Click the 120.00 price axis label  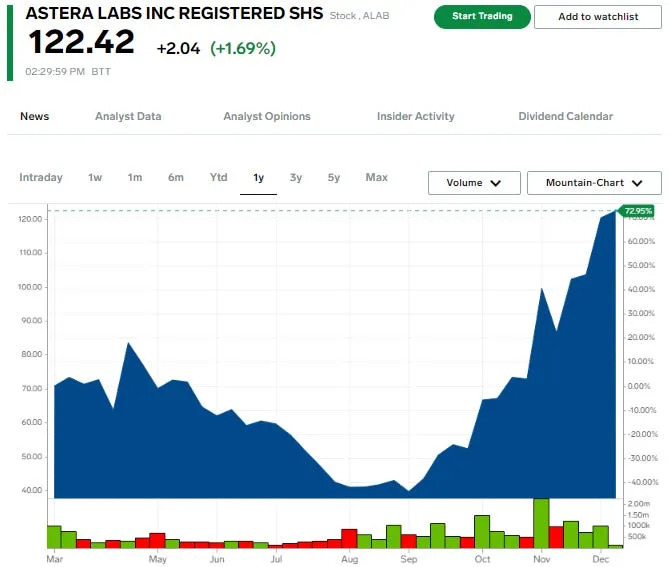pos(30,219)
